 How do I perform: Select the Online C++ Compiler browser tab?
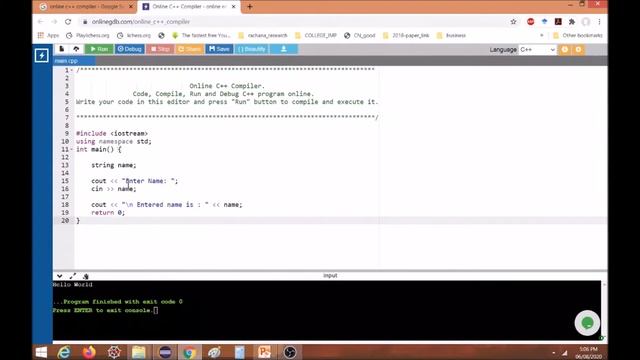189,7
